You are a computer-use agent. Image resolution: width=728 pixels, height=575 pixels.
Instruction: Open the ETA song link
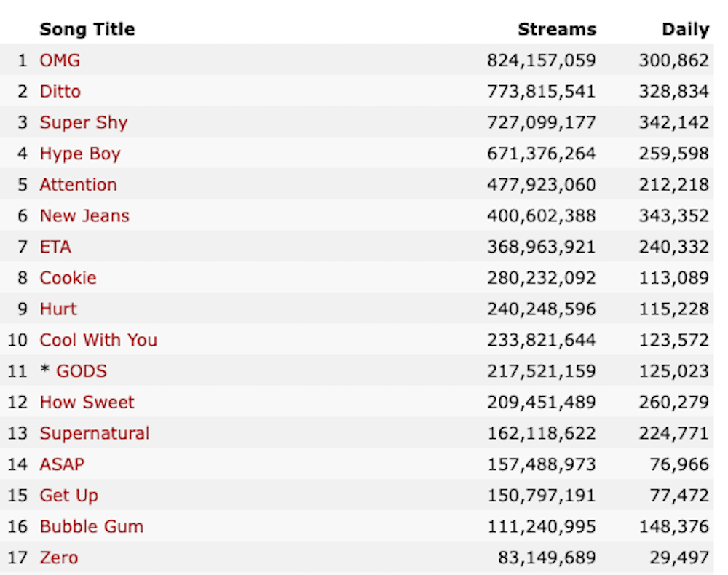point(56,247)
